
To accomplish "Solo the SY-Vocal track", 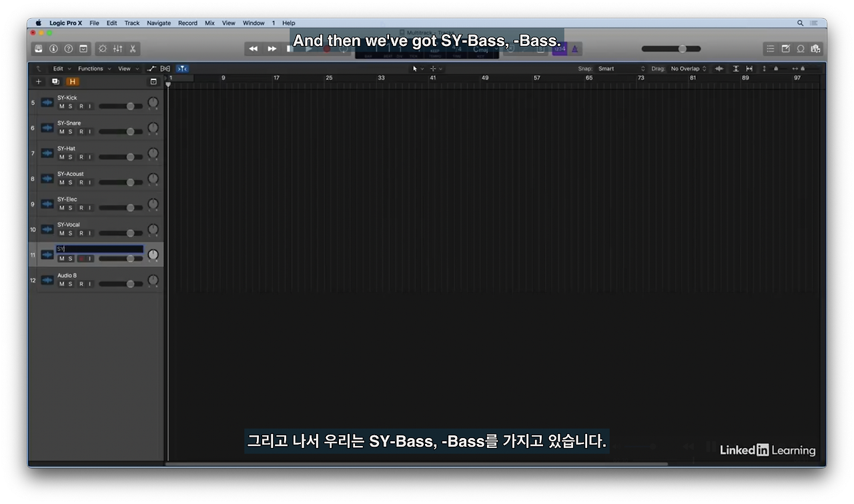I will tap(70, 233).
